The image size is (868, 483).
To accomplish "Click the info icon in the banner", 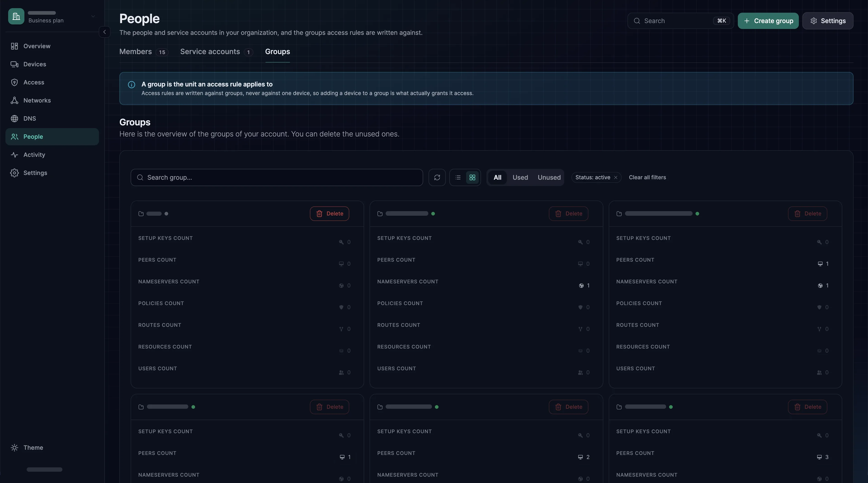I will tap(131, 85).
